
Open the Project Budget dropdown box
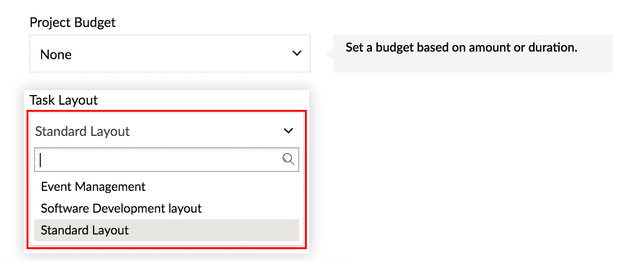[170, 54]
